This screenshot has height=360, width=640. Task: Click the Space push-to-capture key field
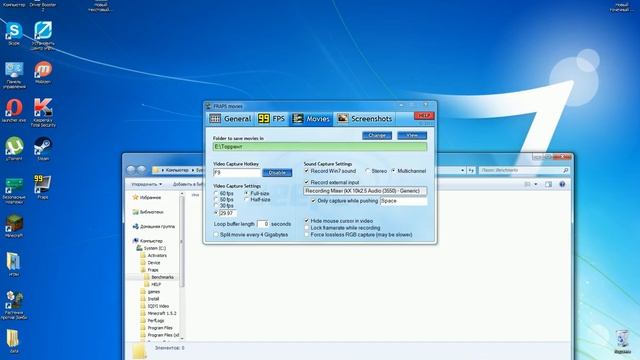(404, 201)
